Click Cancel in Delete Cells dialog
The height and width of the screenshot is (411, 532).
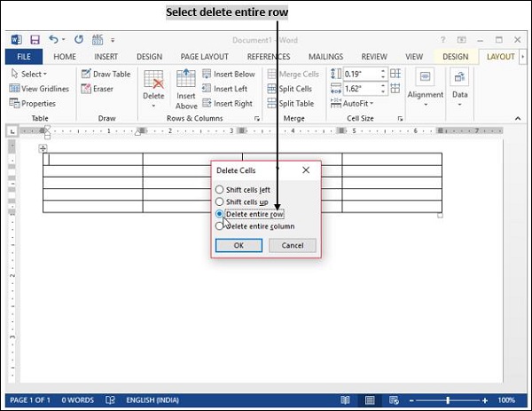click(292, 246)
